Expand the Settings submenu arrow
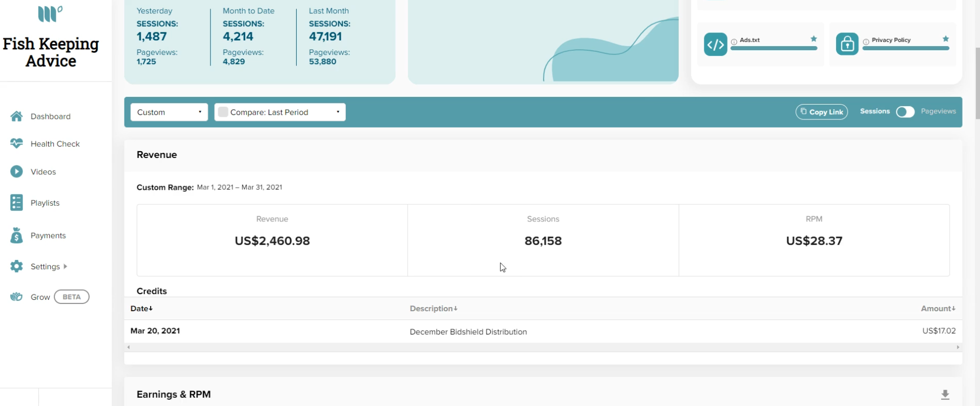This screenshot has height=406, width=980. (65, 267)
